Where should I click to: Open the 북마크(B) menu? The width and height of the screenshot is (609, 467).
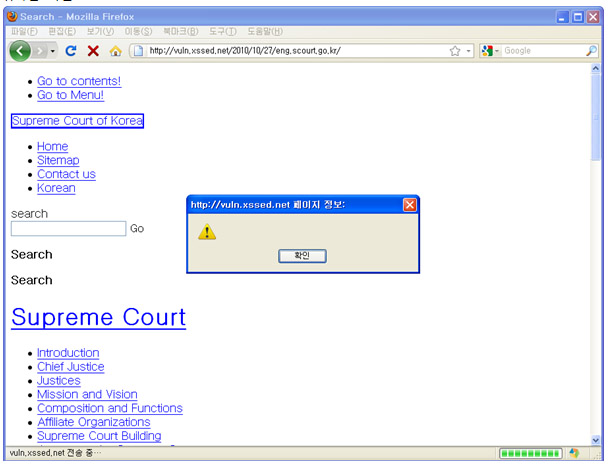181,31
